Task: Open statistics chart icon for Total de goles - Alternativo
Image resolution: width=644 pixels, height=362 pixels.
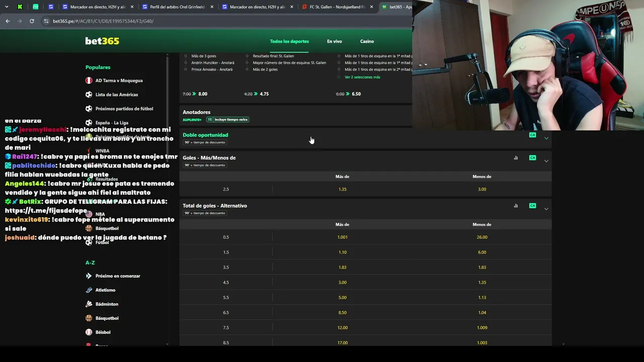Action: pos(516,206)
